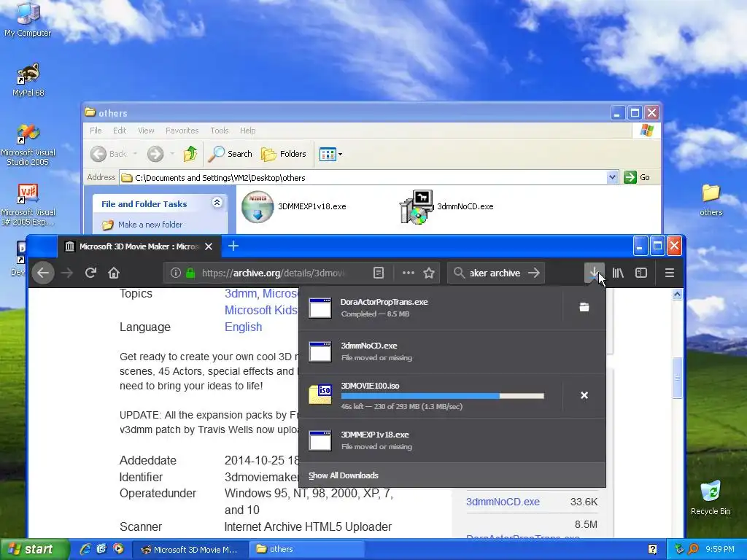Open Help menu in others window
This screenshot has height=560, width=747.
(x=247, y=131)
